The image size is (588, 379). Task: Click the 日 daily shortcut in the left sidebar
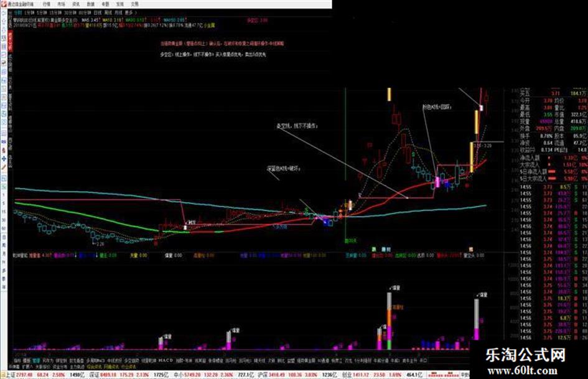point(4,237)
